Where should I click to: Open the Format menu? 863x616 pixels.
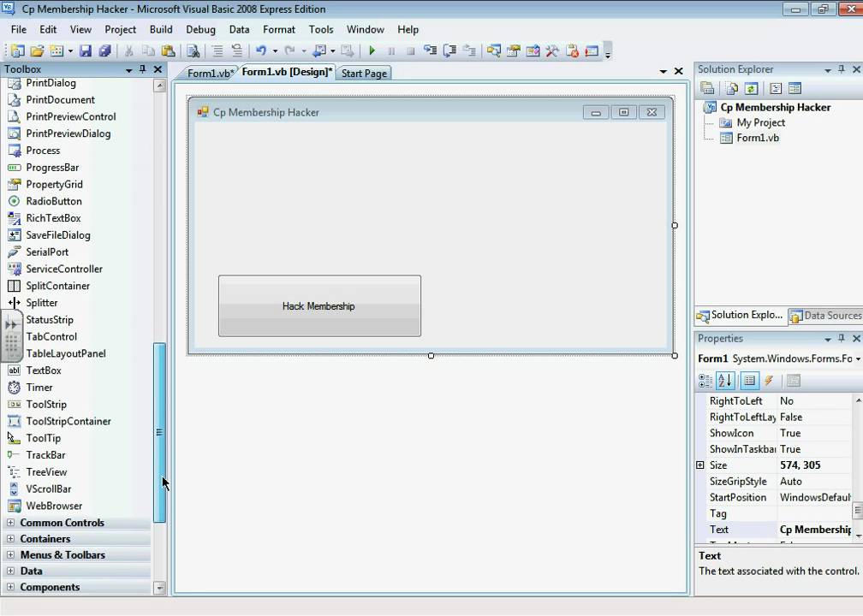click(x=278, y=30)
